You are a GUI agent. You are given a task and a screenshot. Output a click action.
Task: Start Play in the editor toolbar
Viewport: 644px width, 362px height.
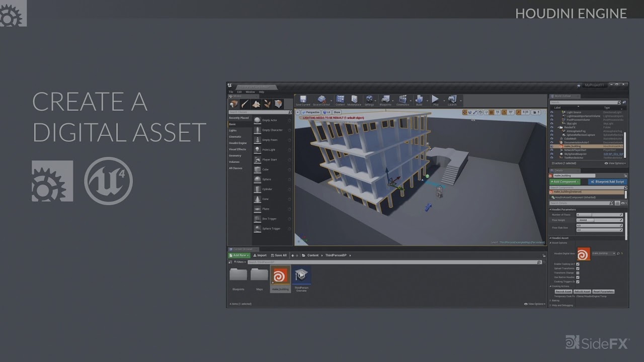436,99
